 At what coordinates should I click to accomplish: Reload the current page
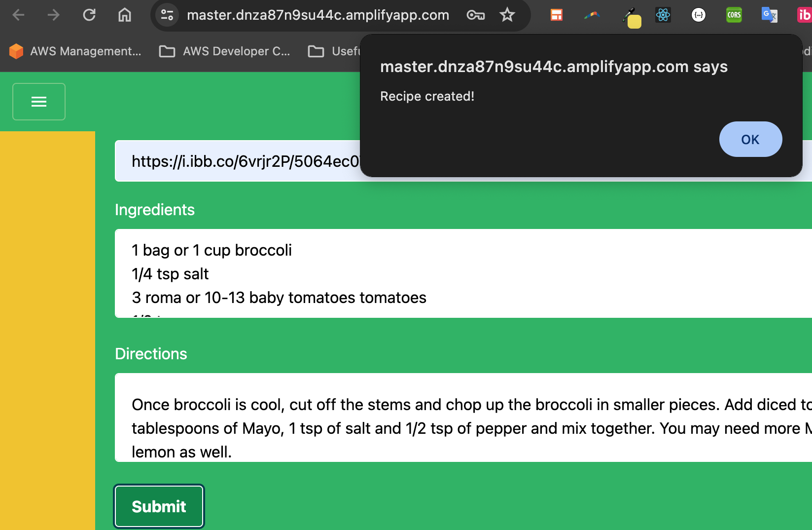tap(89, 15)
